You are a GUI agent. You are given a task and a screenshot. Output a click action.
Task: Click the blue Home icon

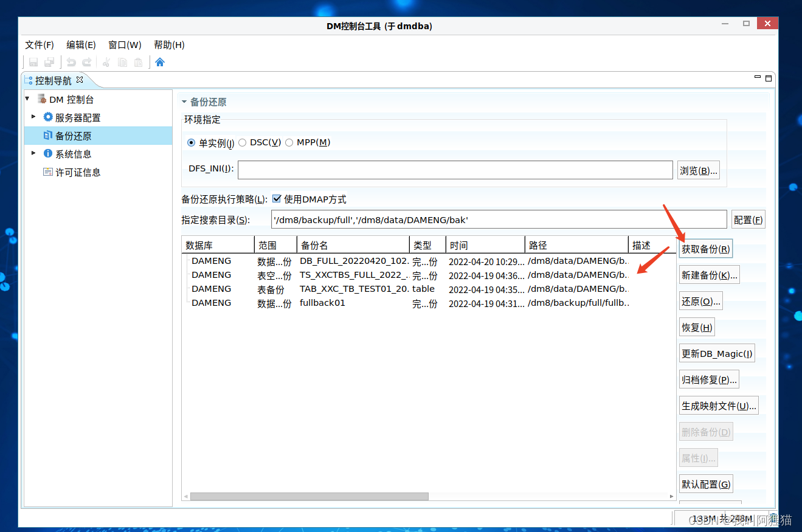pos(160,62)
